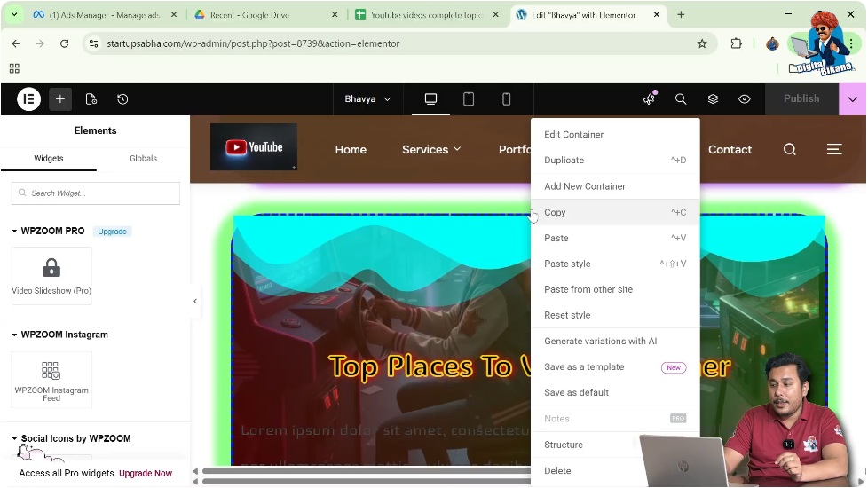Select Add New Container menu entry

[615, 186]
